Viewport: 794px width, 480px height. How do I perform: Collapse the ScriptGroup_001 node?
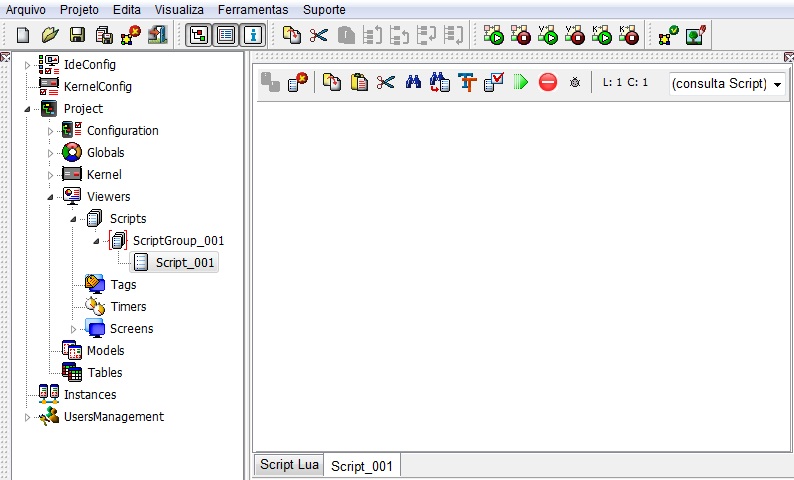click(96, 241)
